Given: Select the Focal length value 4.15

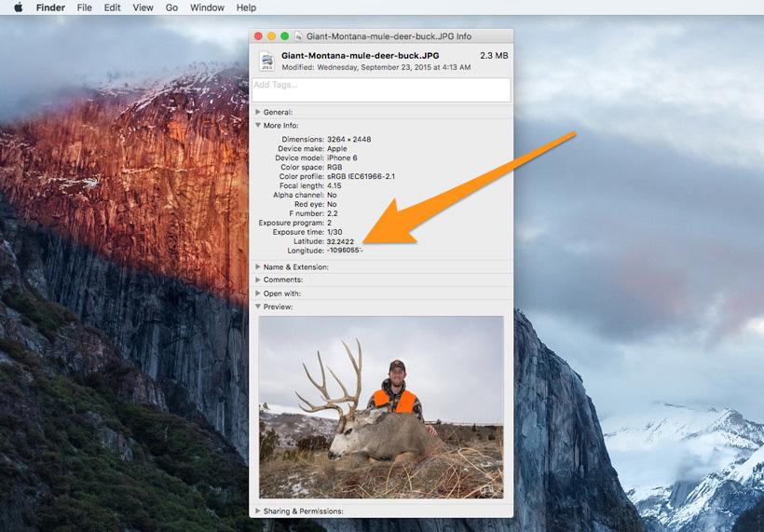Looking at the screenshot, I should point(334,185).
